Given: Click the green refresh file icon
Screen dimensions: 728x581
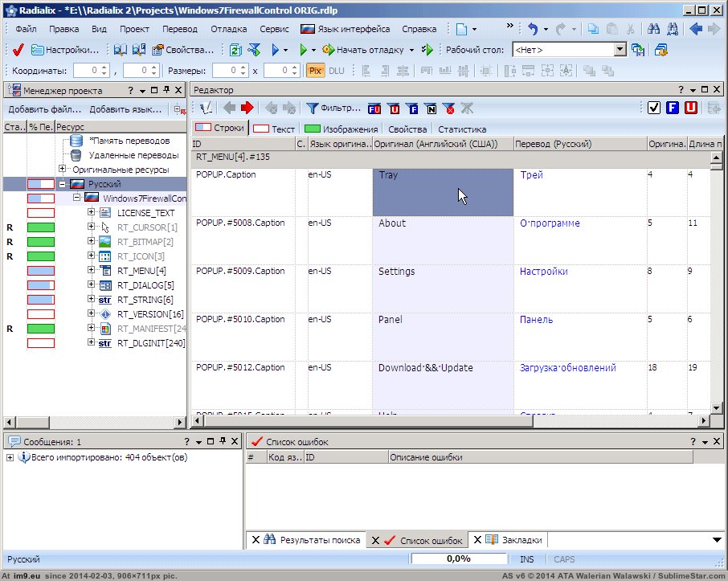Looking at the screenshot, I should (x=235, y=50).
